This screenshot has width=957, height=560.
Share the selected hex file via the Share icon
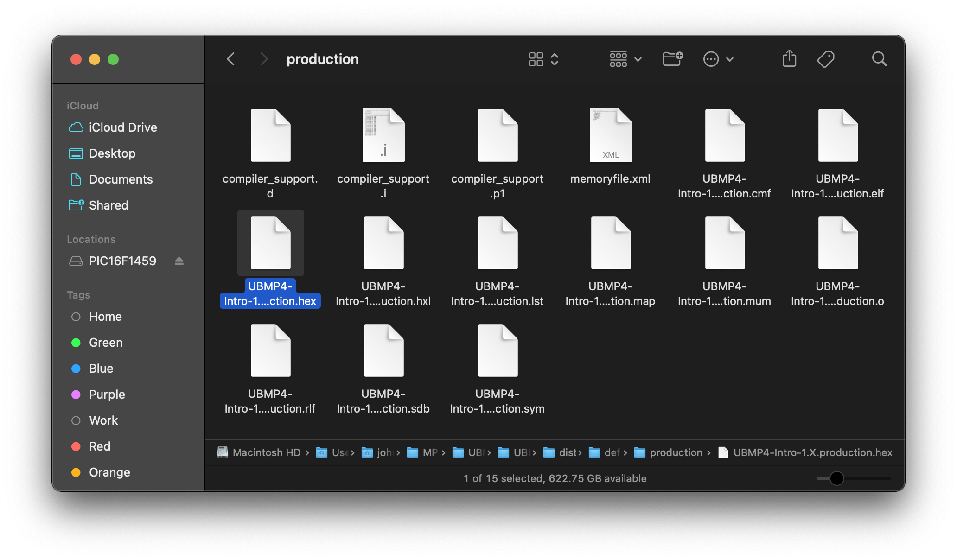point(789,59)
